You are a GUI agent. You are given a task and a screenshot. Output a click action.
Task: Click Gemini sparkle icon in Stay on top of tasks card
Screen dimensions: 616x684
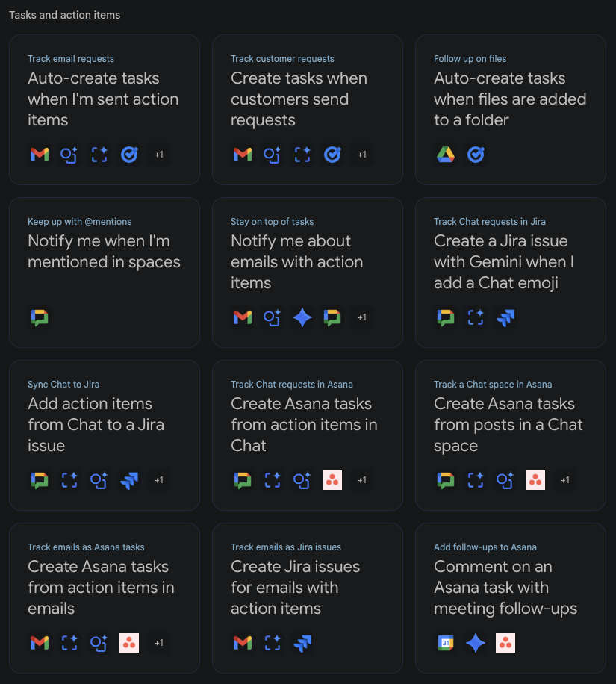coord(302,317)
